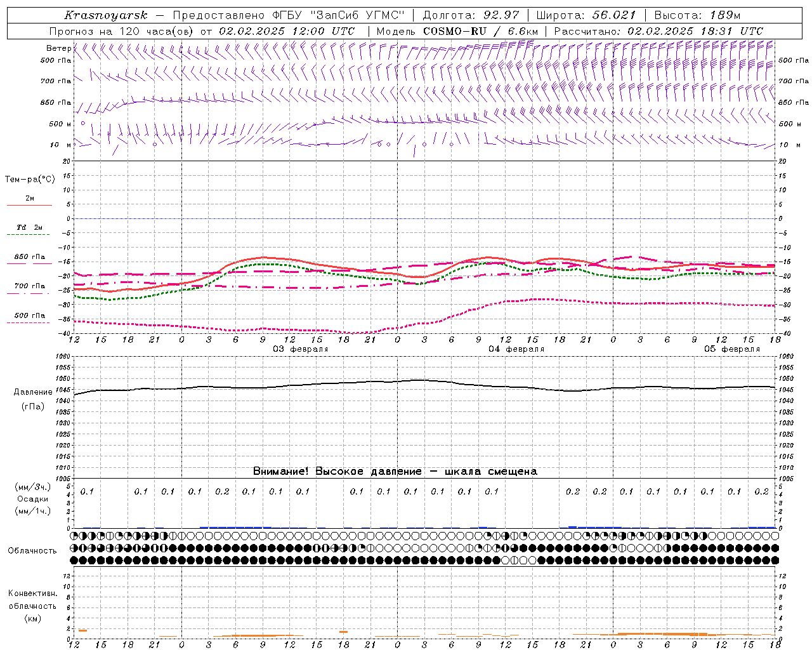Select the 'Модель COSMO-RU / 6.6км' model text
This screenshot has width=812, height=650.
(457, 31)
